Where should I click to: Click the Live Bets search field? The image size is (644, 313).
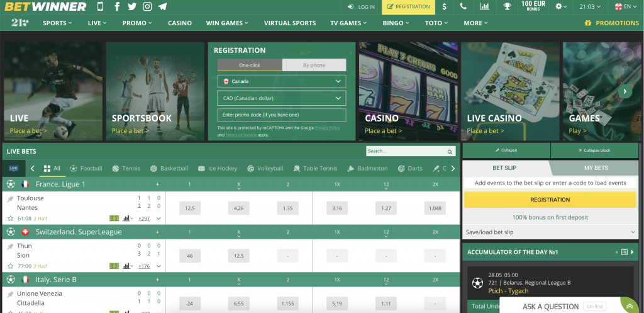pyautogui.click(x=411, y=151)
